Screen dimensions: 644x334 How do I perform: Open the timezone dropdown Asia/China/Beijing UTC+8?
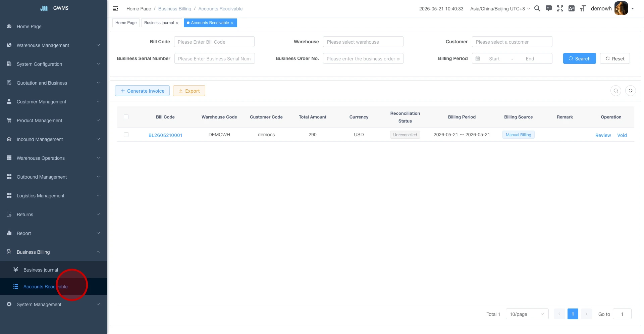coord(500,9)
